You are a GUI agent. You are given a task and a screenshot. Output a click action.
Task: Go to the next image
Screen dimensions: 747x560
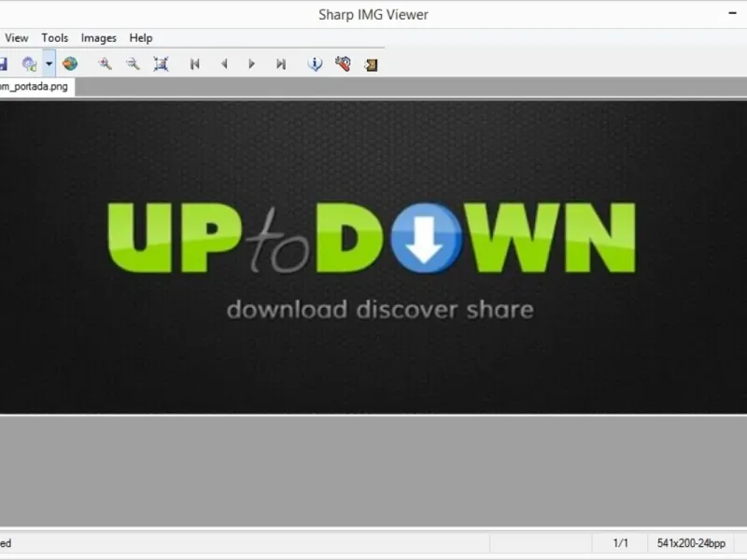[251, 63]
